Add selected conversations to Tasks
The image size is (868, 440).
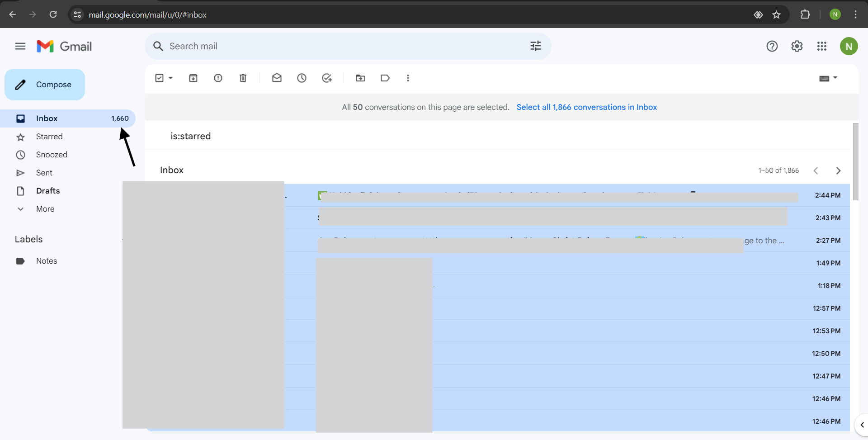coord(327,78)
